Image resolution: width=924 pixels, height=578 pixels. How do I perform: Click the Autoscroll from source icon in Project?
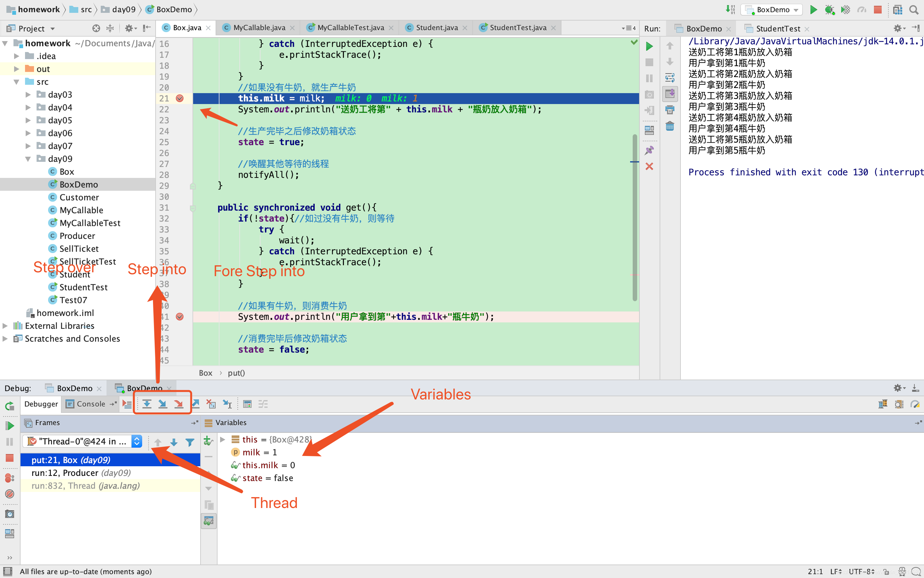(x=96, y=28)
